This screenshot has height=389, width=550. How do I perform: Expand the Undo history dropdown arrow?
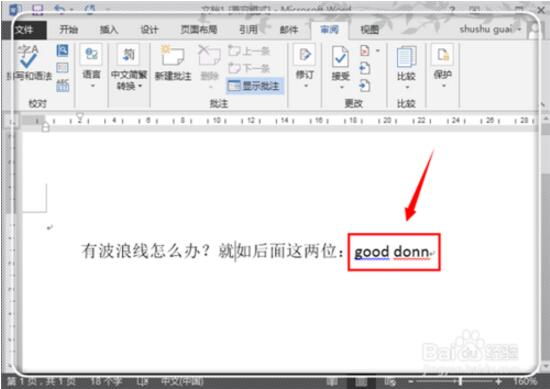71,10
